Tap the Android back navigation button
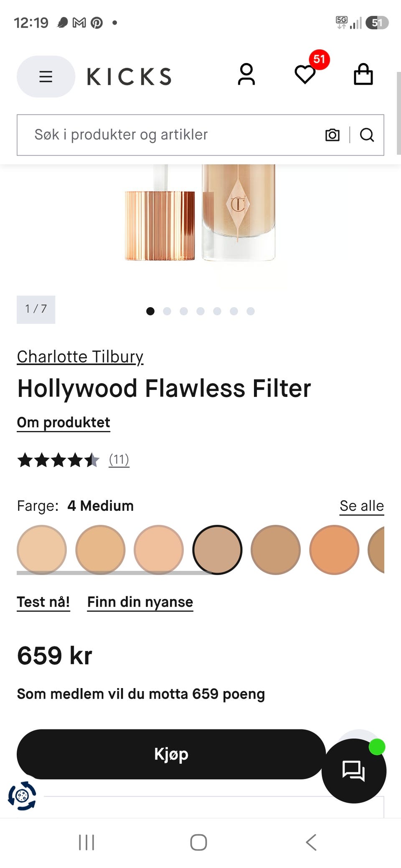The image size is (401, 868). [x=311, y=842]
